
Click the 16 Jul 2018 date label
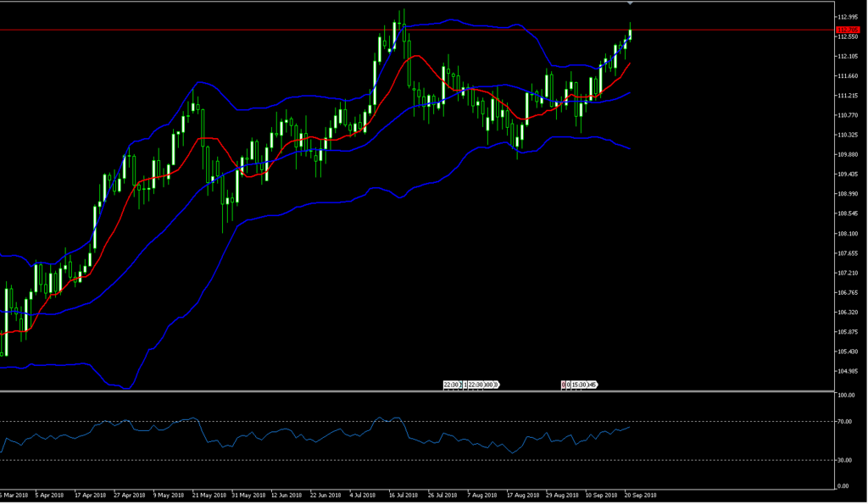[x=403, y=496]
